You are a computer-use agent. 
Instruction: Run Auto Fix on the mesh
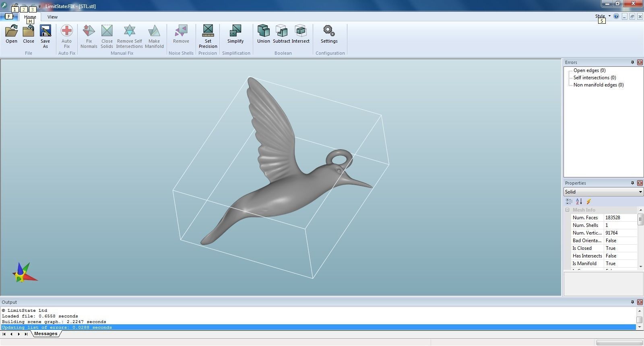[x=67, y=36]
